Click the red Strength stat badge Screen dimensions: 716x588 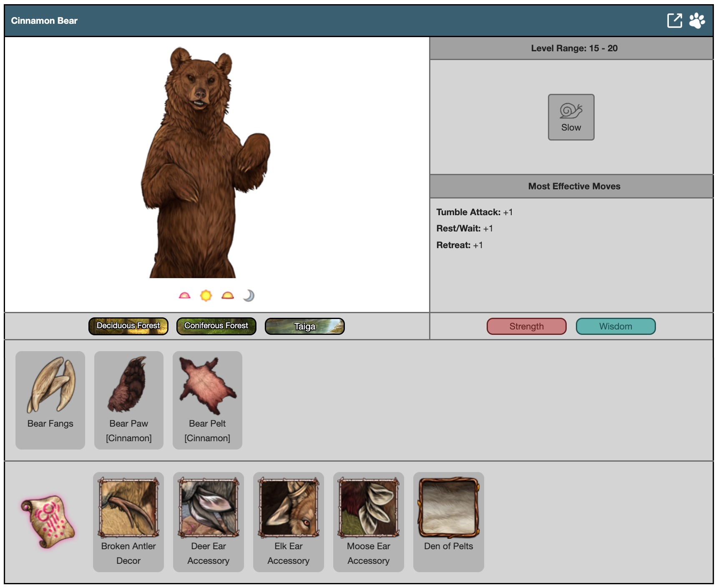pos(526,326)
